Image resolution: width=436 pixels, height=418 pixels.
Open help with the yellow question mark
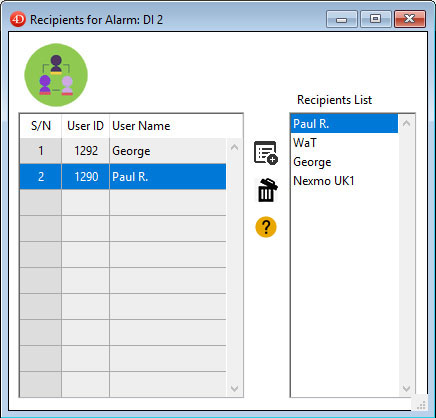click(x=266, y=227)
